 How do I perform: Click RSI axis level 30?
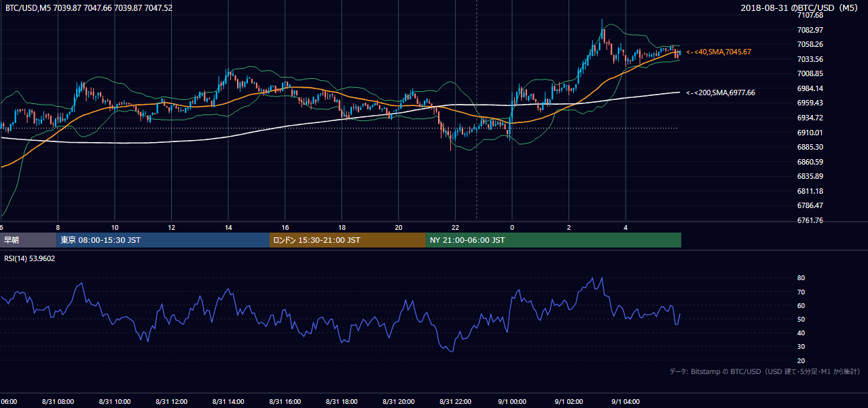coord(801,347)
